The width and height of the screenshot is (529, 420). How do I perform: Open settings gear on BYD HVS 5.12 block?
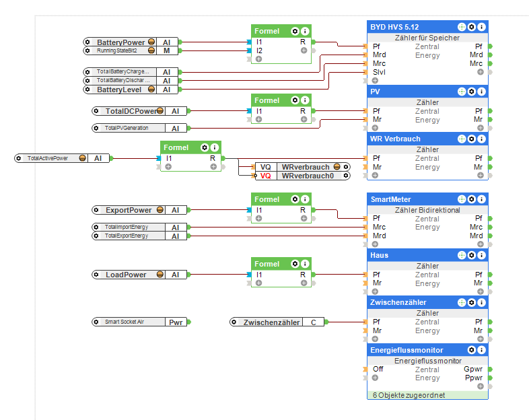(x=472, y=27)
